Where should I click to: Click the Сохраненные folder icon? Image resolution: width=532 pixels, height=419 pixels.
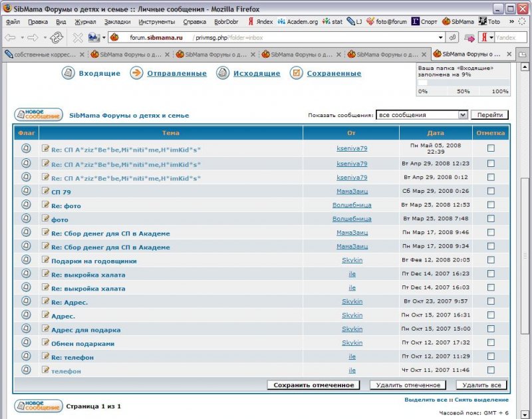(x=297, y=73)
